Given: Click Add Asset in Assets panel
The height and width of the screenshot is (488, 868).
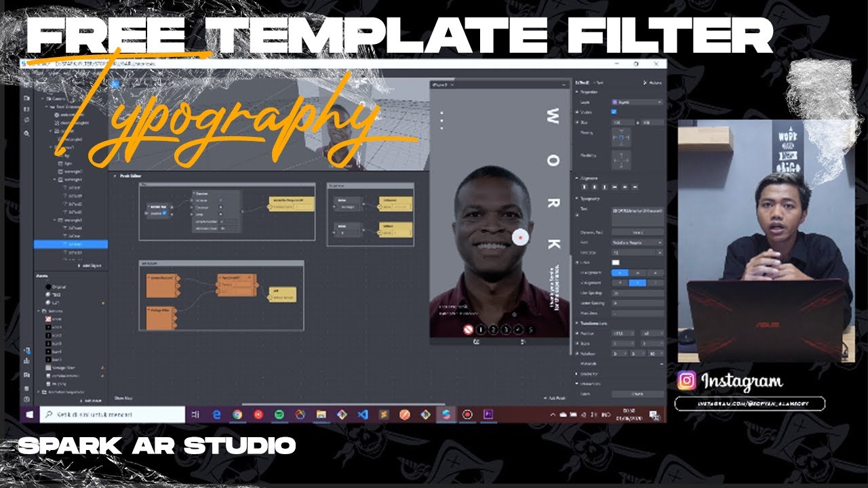Looking at the screenshot, I should (x=91, y=400).
